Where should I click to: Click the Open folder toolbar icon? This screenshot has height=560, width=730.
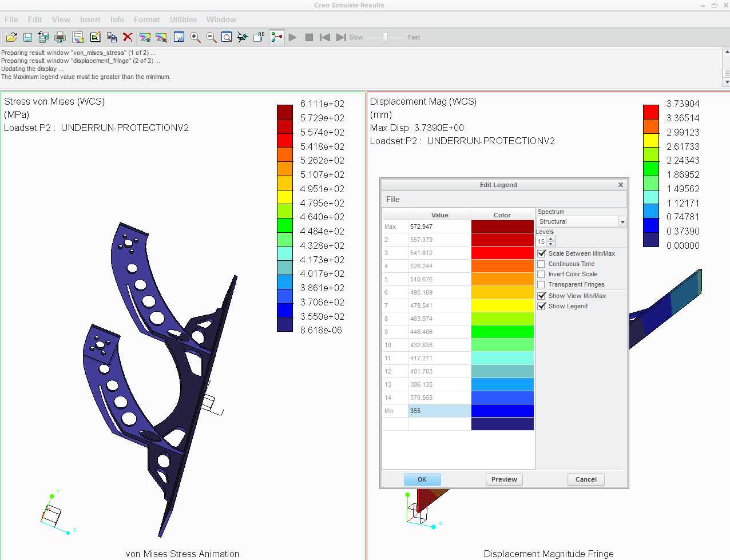(x=11, y=37)
